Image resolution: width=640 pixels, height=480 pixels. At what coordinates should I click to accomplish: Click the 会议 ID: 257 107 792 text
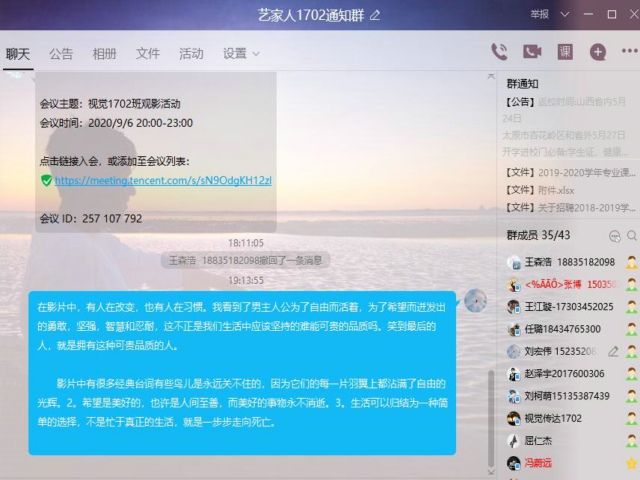[x=91, y=218]
